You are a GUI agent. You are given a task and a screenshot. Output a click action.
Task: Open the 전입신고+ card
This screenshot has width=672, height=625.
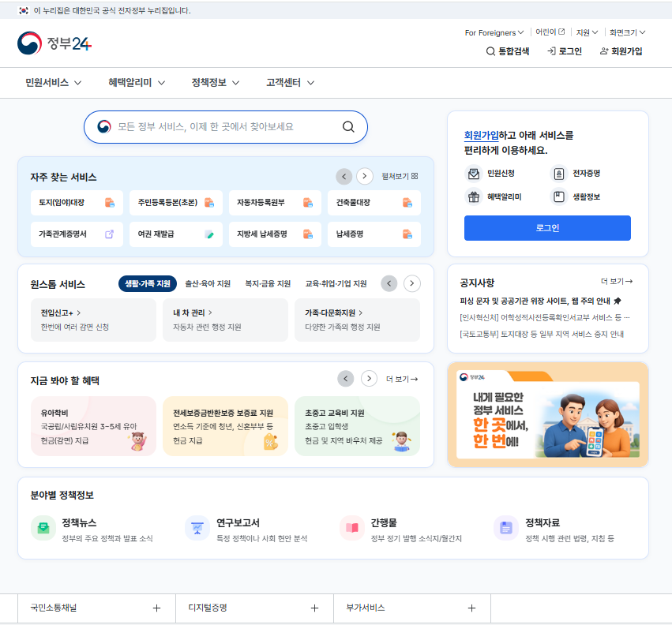pos(93,320)
